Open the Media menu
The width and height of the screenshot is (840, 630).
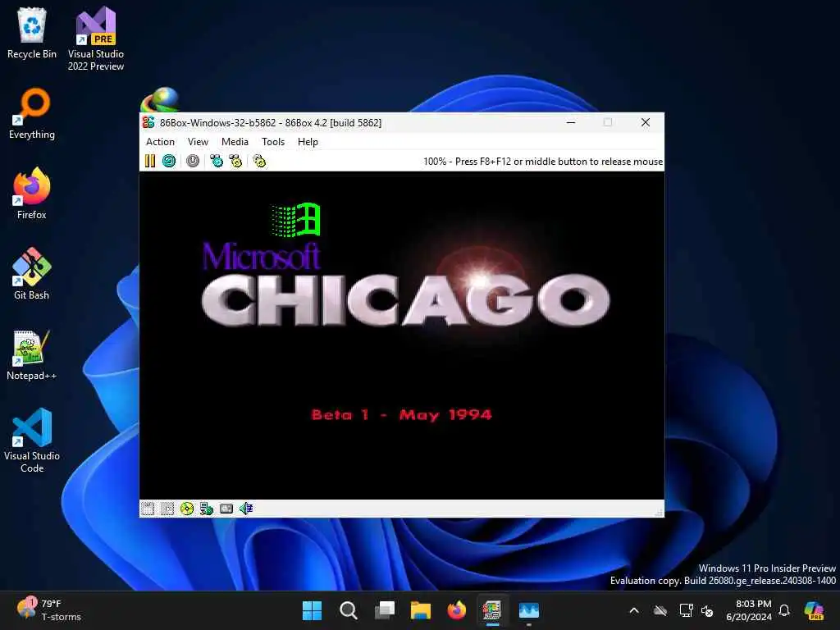click(235, 141)
